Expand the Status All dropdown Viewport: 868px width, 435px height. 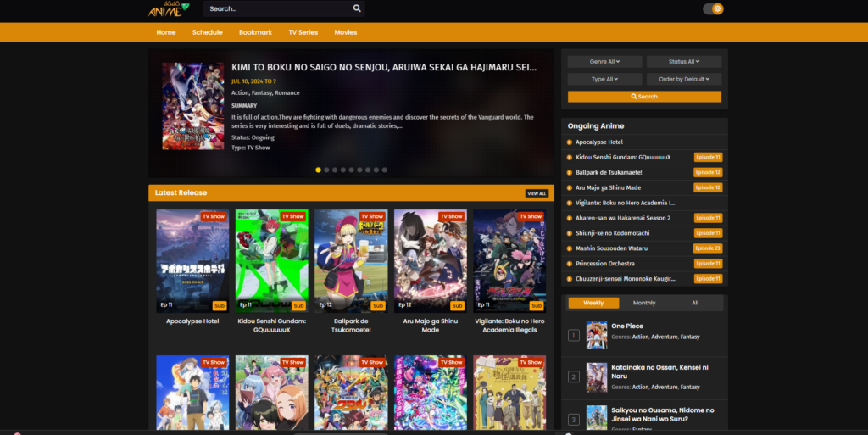tap(684, 61)
